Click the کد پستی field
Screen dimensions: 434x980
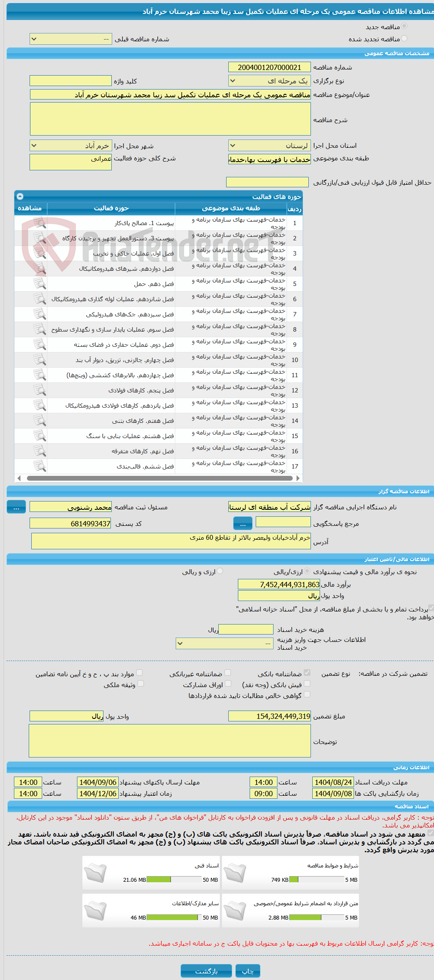coord(70,524)
